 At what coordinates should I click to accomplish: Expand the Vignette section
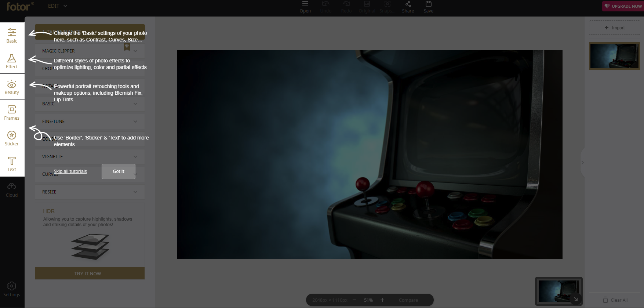point(90,157)
